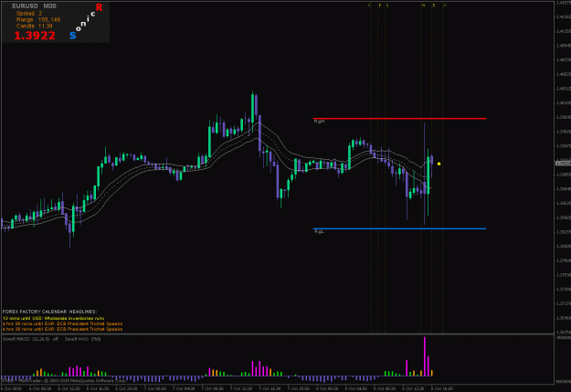Viewport: 571px width, 392px height.
Task: Click the Forex Factory Calendar Headlines title
Action: point(49,312)
